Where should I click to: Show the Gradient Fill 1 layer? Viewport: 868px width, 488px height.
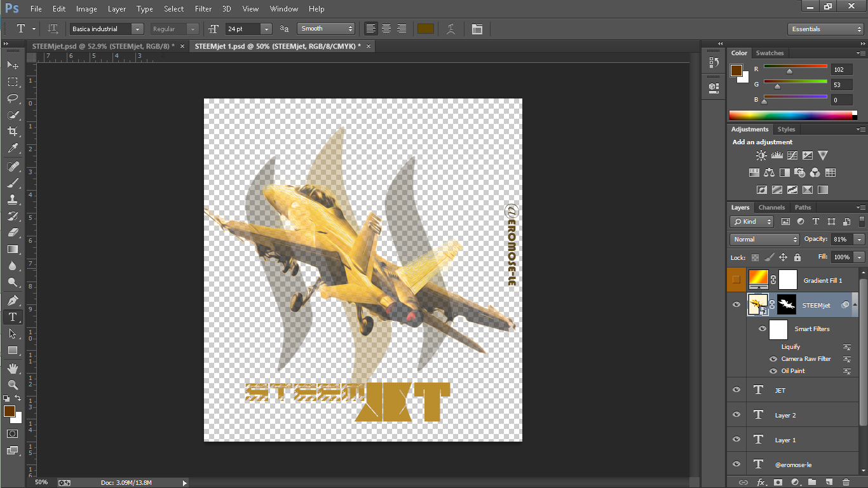[x=736, y=280]
